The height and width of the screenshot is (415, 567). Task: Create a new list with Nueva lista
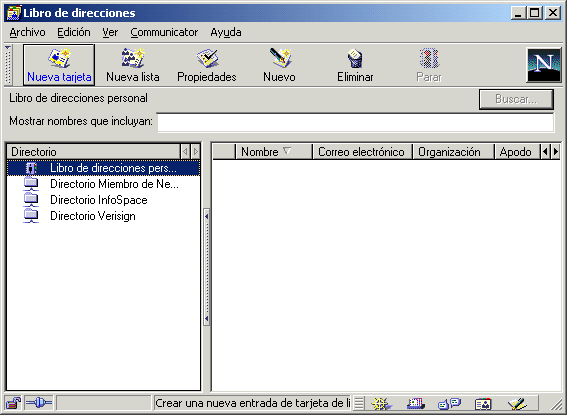click(133, 65)
